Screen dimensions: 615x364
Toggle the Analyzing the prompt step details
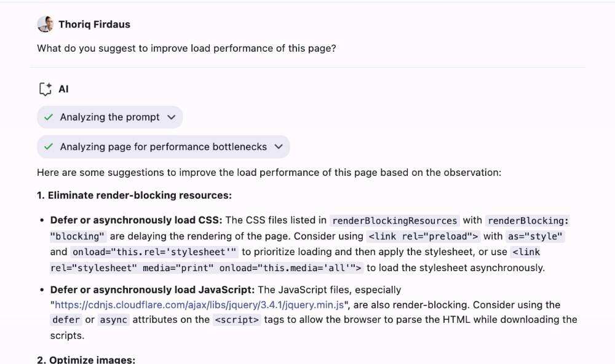pos(109,117)
